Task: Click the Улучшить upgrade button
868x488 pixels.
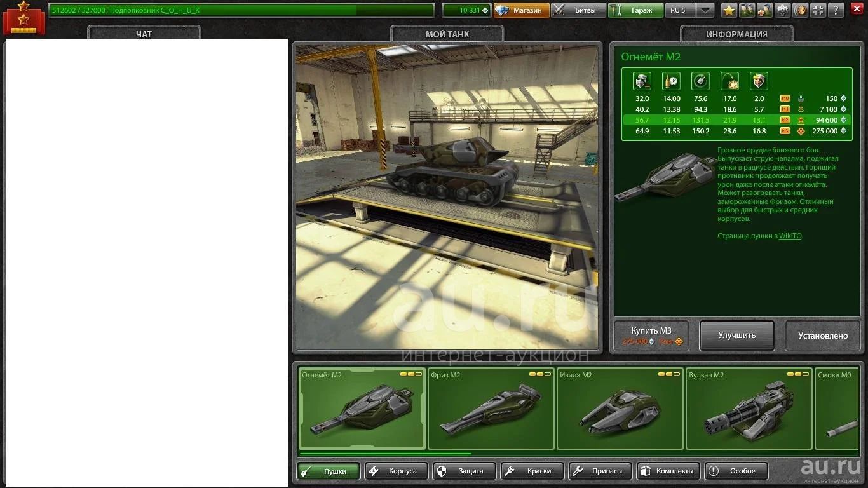Action: [x=737, y=335]
